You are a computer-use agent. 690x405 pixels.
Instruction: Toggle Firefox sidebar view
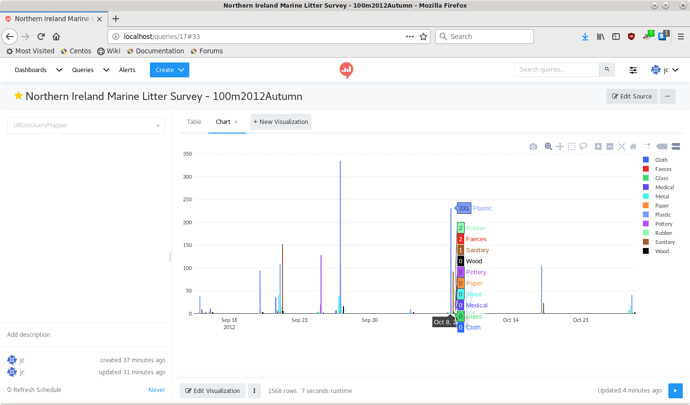coord(616,37)
